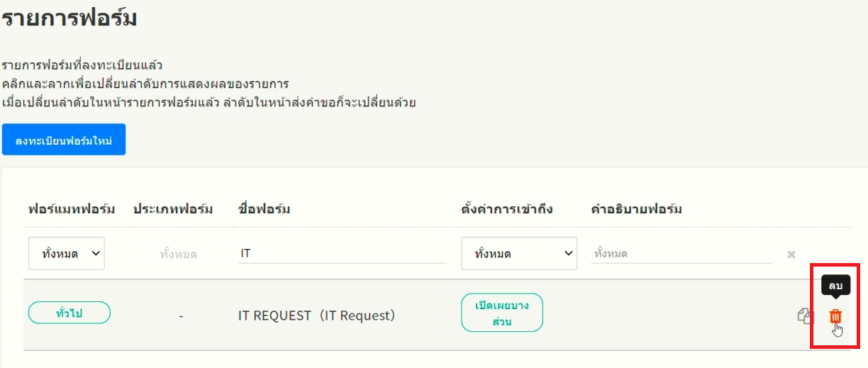Duplicate the IT REQUEST form with copy icon
This screenshot has width=868, height=368.
(x=804, y=316)
